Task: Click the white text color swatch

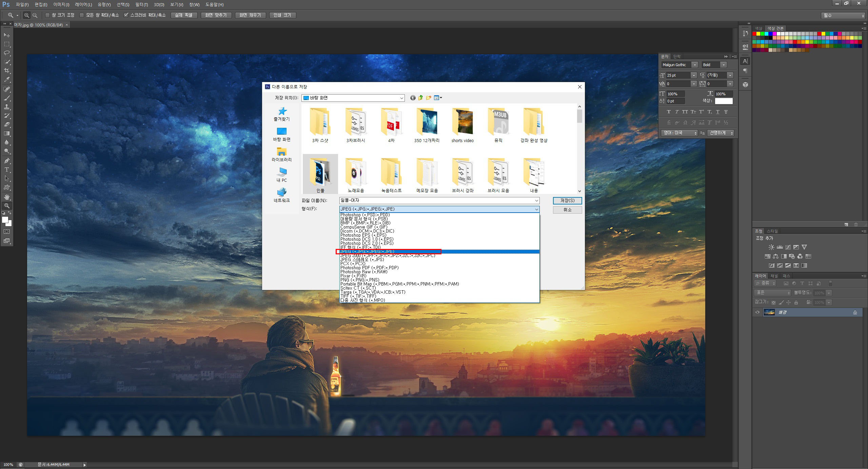Action: click(724, 101)
